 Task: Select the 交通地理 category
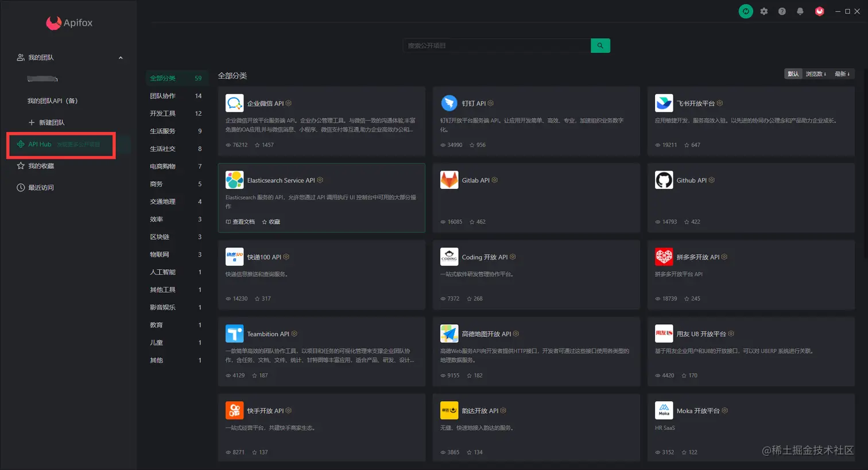pos(176,202)
